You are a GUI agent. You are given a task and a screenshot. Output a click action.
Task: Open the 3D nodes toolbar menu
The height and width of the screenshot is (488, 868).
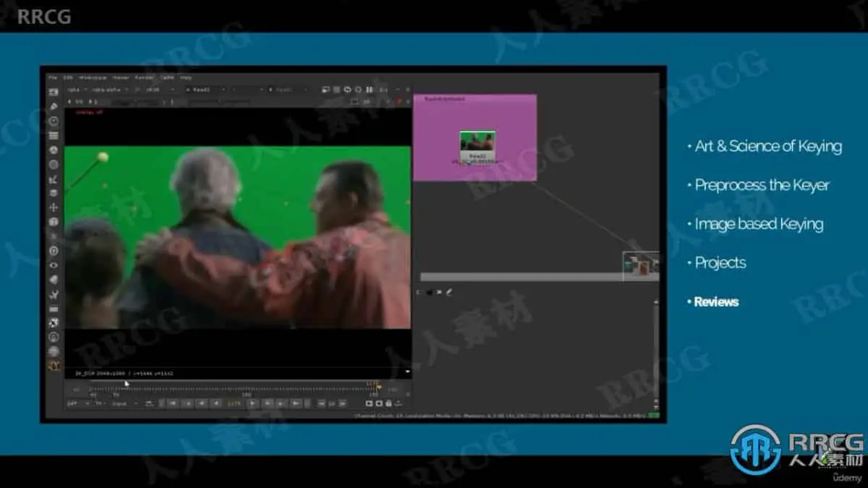pos(54,222)
